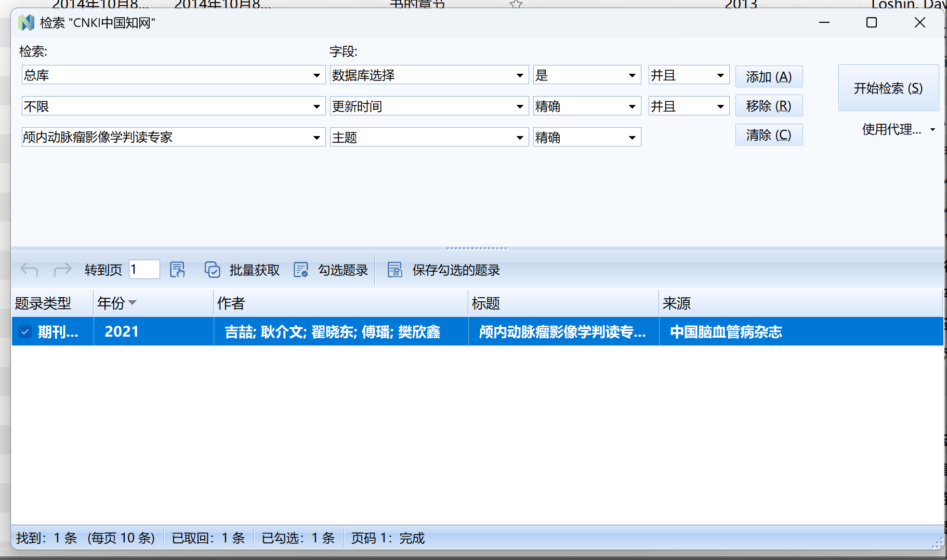Image resolution: width=947 pixels, height=560 pixels.
Task: Open 精确 dropdown in 主题 row
Action: pyautogui.click(x=632, y=138)
